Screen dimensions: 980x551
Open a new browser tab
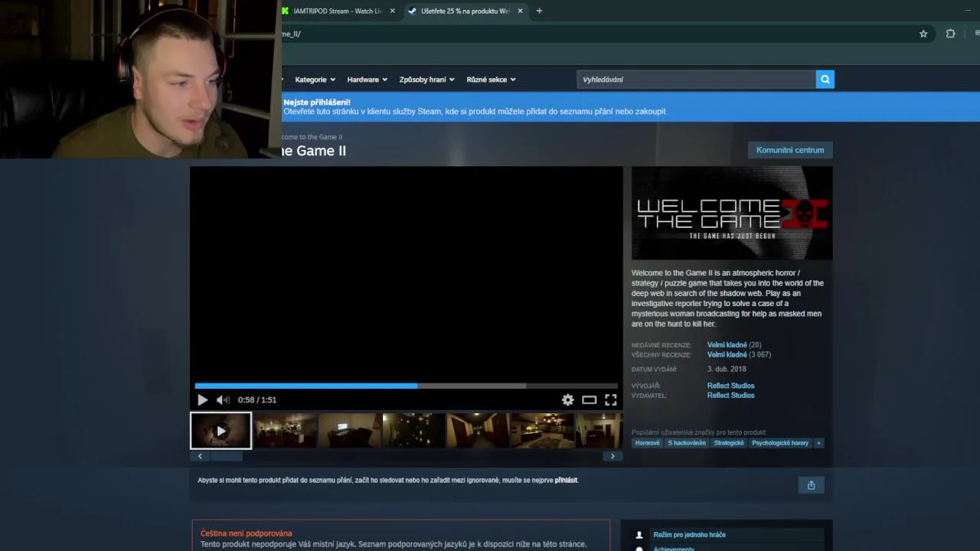coord(539,11)
